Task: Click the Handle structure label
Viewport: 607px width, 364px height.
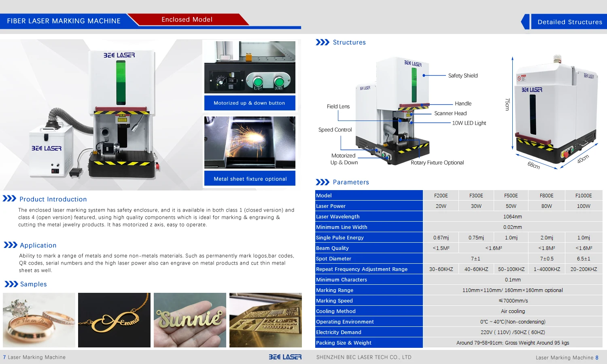Action: click(x=463, y=104)
